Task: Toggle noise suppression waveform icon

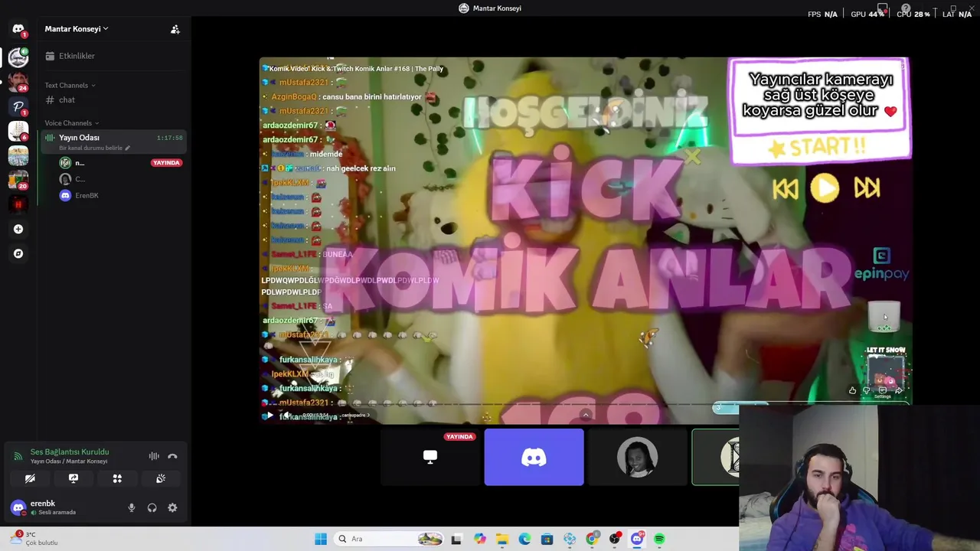Action: coord(154,456)
